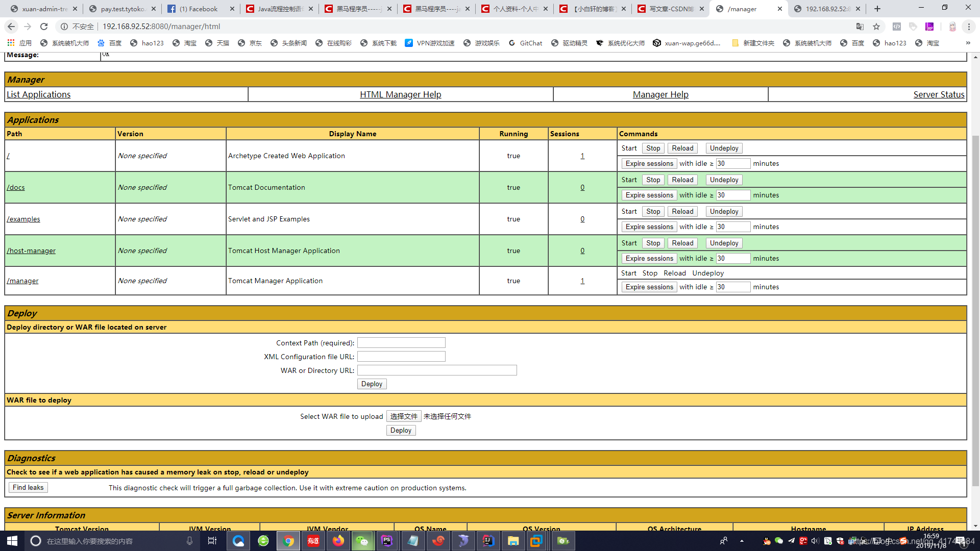Click the not-secure site info icon

pos(64,27)
